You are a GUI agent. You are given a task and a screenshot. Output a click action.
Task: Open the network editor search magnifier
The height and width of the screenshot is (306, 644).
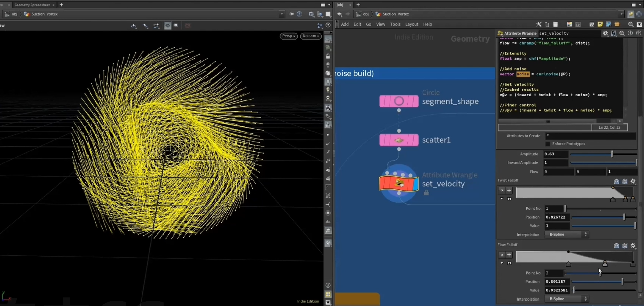631,24
